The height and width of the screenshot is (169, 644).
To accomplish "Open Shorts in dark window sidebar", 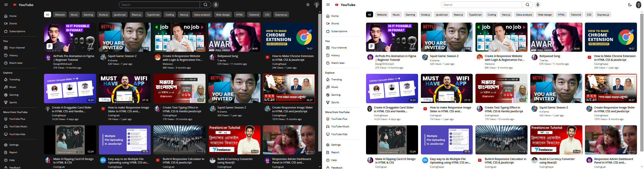I will click(x=20, y=24).
